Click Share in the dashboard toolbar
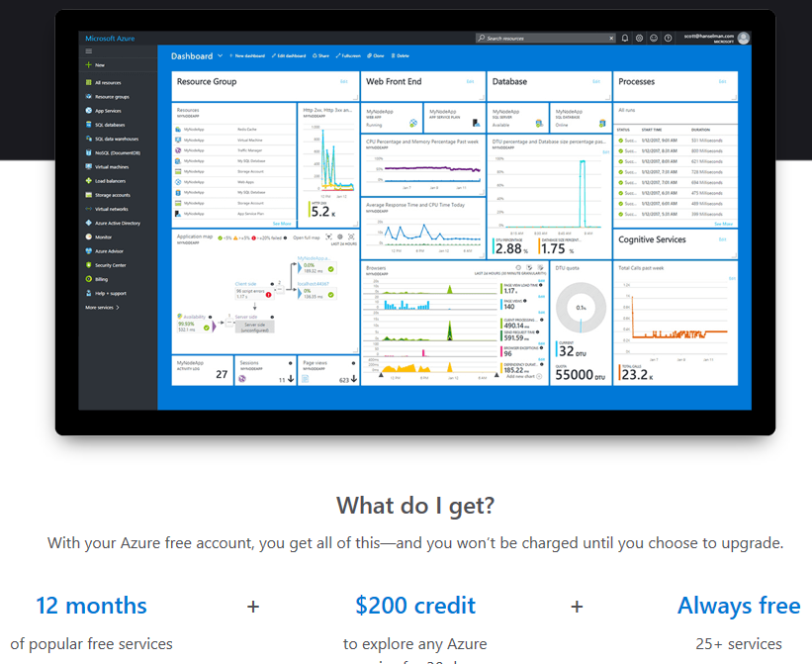The image size is (812, 664). pyautogui.click(x=321, y=55)
